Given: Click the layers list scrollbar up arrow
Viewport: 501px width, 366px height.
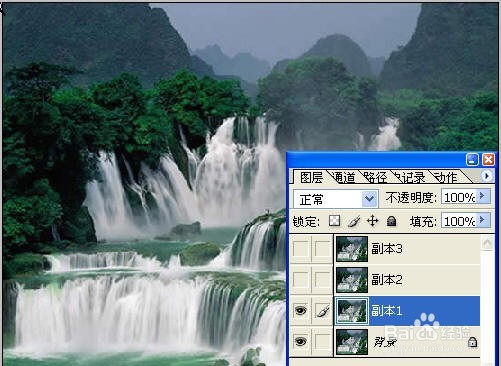Looking at the screenshot, I should coord(487,242).
